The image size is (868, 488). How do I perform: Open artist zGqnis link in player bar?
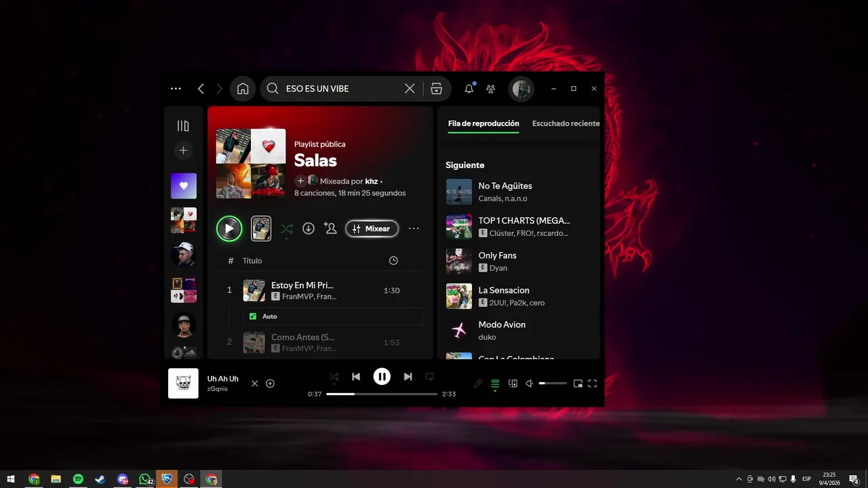(218, 389)
